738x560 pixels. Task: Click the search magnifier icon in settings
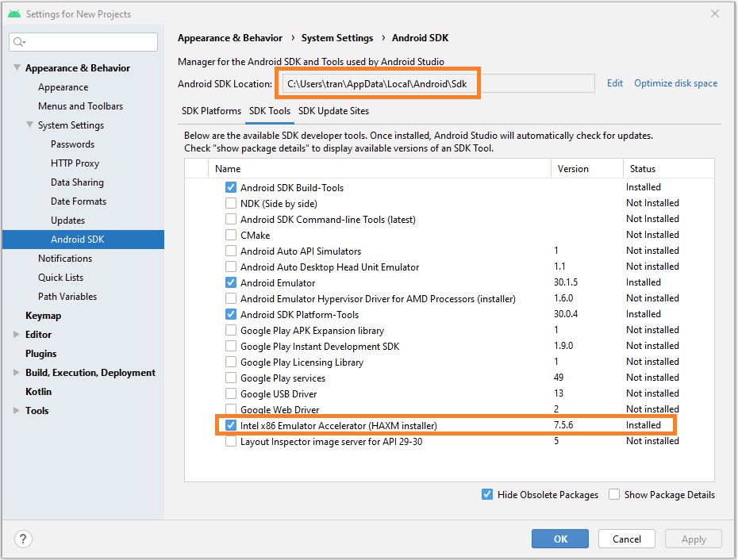pyautogui.click(x=19, y=42)
